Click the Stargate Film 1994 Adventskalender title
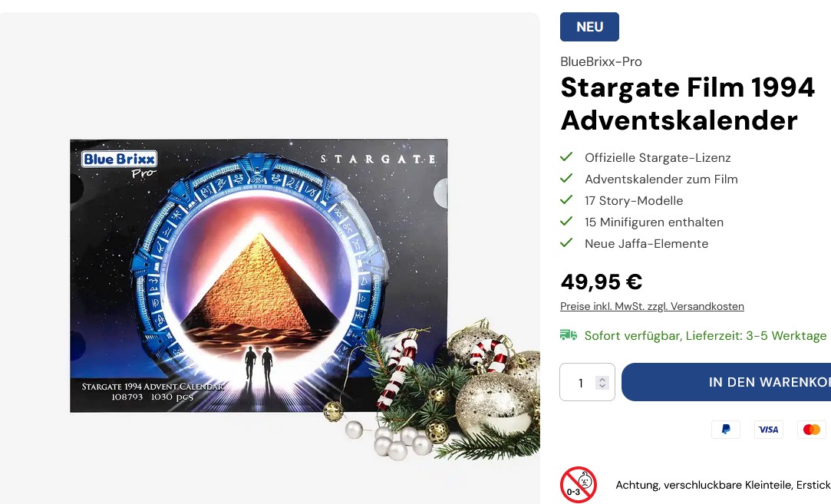This screenshot has width=831, height=504. click(x=688, y=104)
